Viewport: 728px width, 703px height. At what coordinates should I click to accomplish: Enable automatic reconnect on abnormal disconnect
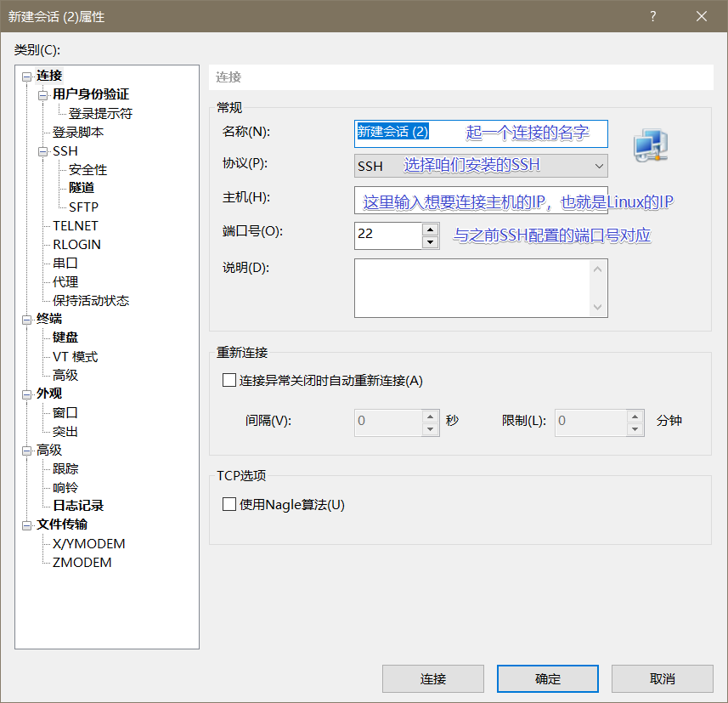[229, 380]
